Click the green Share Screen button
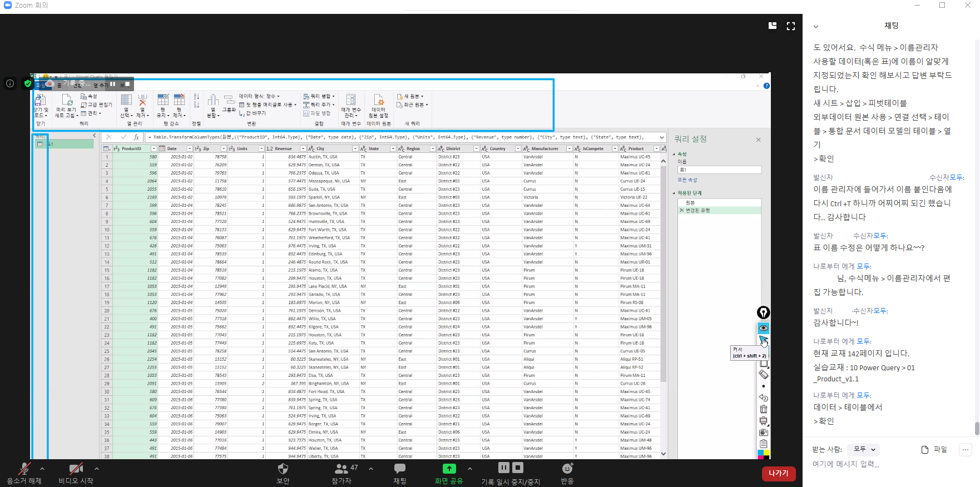 tap(449, 469)
